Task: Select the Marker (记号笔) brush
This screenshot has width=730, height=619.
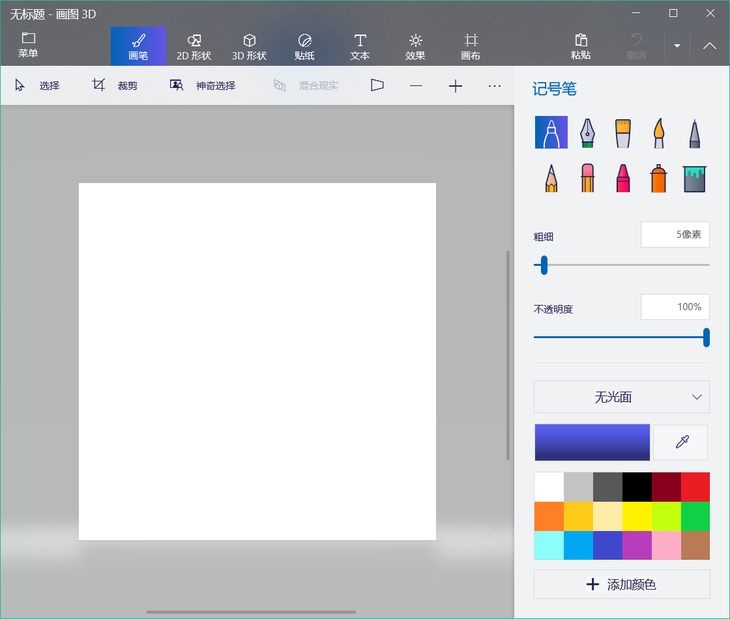Action: tap(551, 133)
